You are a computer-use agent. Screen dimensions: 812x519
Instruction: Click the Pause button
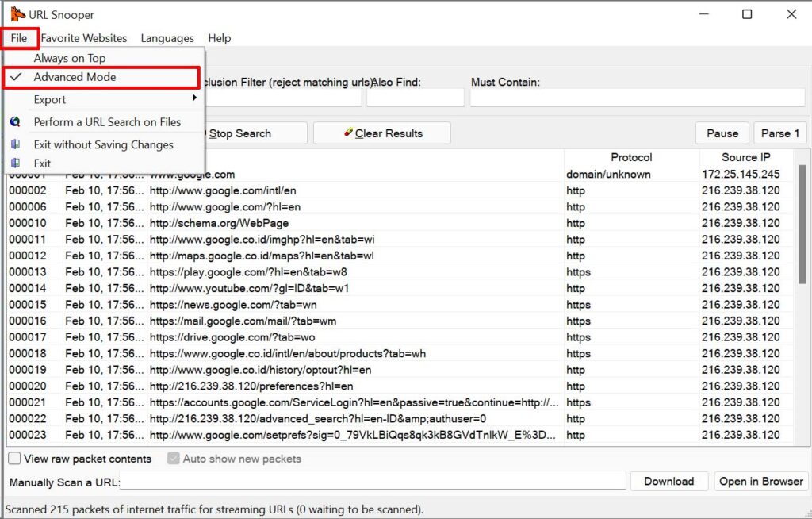pyautogui.click(x=722, y=133)
